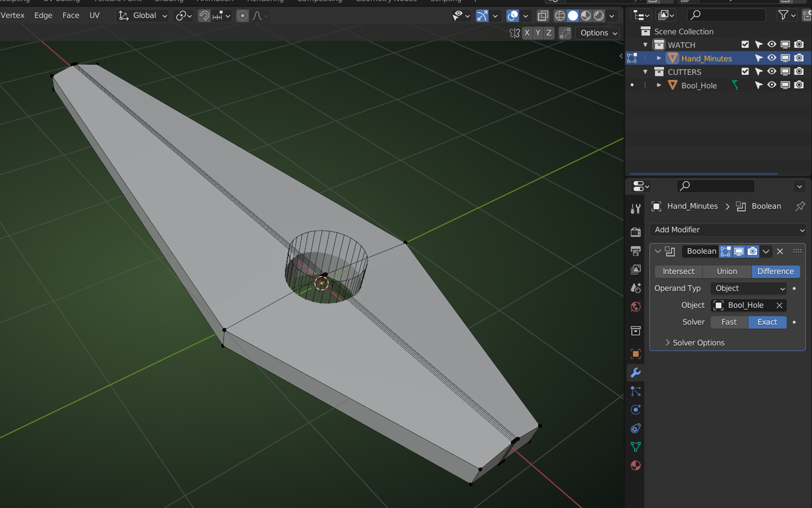The image size is (812, 508).
Task: Toggle Boolean modifier render display
Action: click(x=752, y=251)
